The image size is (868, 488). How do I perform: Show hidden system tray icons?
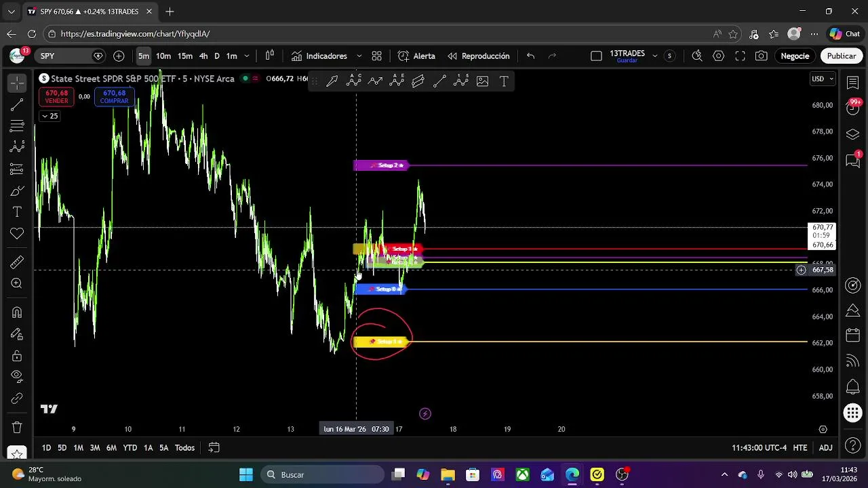[x=724, y=474]
